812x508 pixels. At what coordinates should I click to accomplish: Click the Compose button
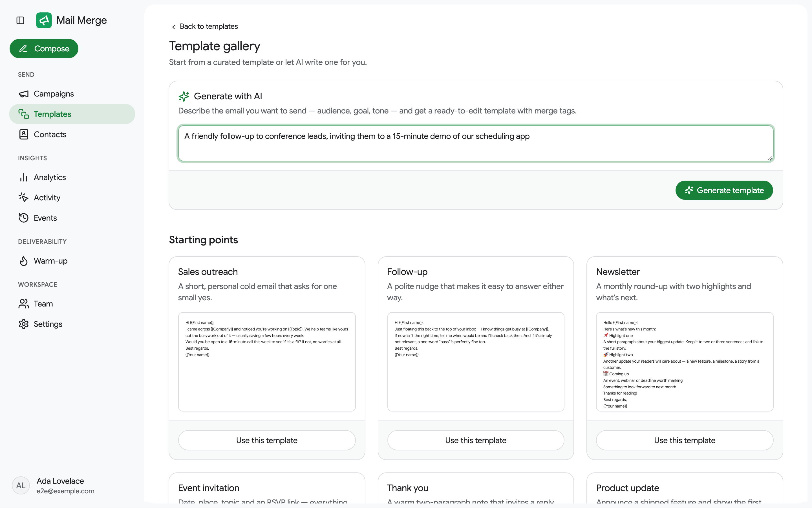click(x=44, y=49)
